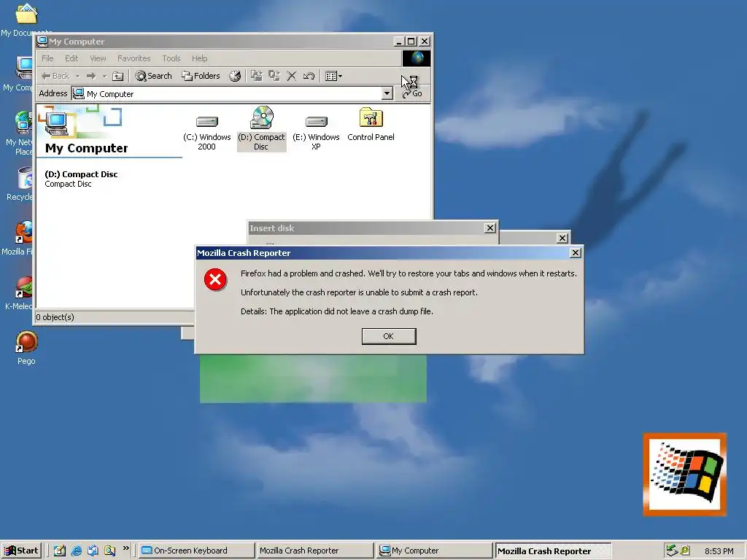Open the Views dropdown button

pyautogui.click(x=333, y=76)
